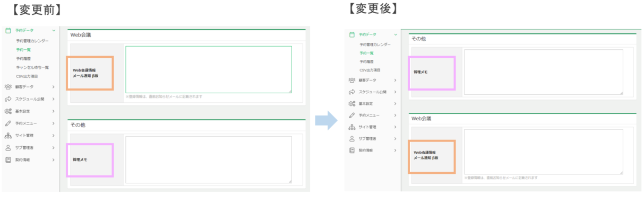Expand サブ管理者 with its arrow in 変更後
Viewport: 644px width, 204px height.
395,138
